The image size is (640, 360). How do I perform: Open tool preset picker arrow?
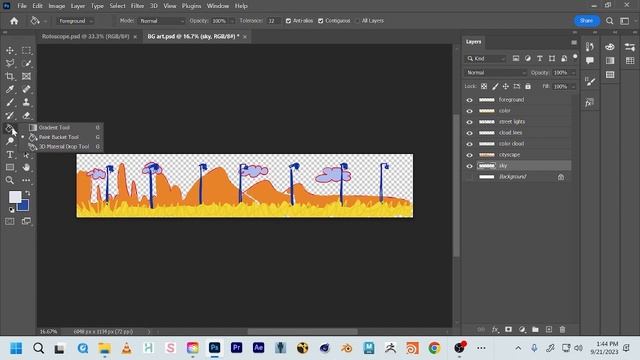[x=45, y=21]
